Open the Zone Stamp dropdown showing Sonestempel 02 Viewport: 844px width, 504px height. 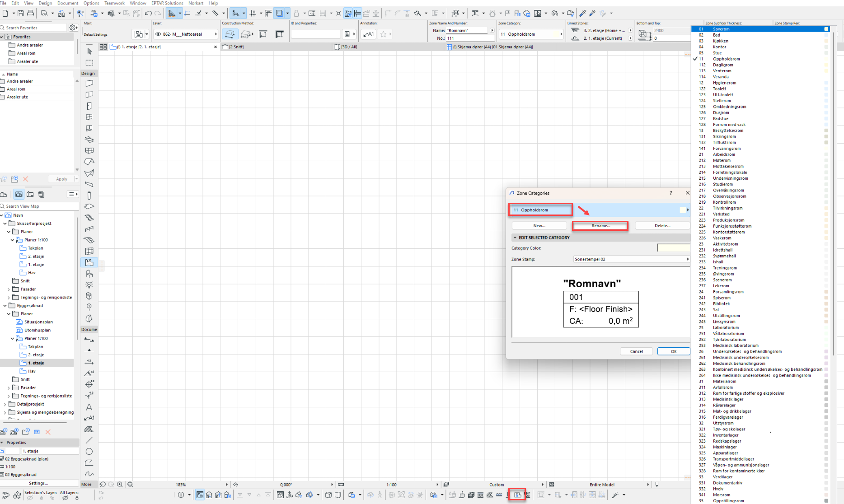click(631, 259)
